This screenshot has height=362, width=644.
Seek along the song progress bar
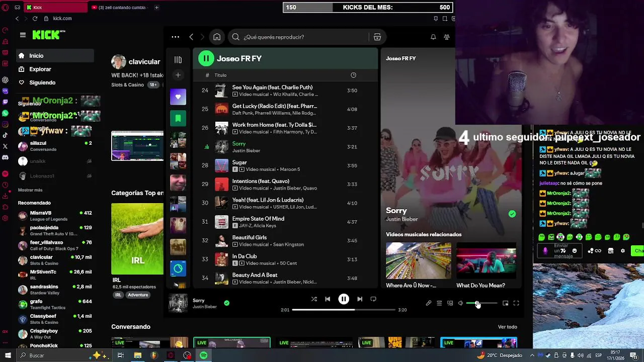tap(344, 310)
